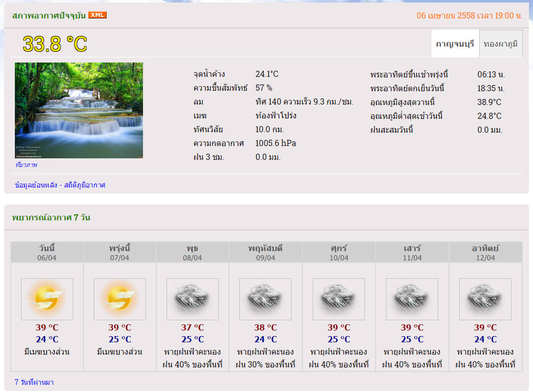533x392 pixels.
Task: Click the orange XML feed icon
Action: click(97, 15)
